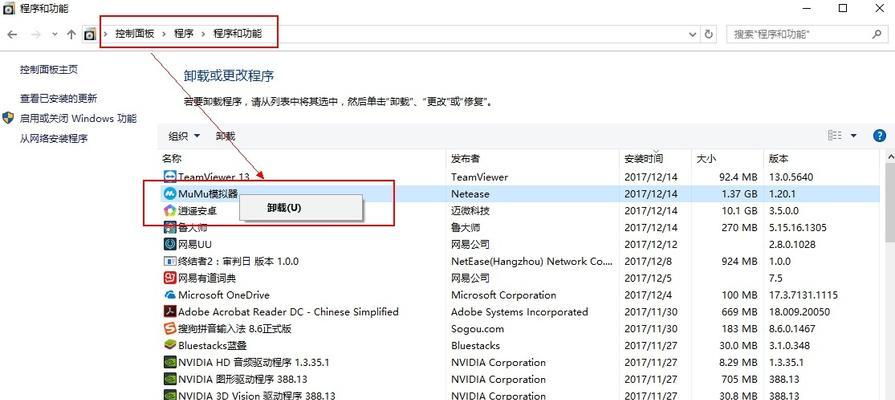Go up one folder level arrow
Image resolution: width=895 pixels, height=400 pixels.
[71, 34]
